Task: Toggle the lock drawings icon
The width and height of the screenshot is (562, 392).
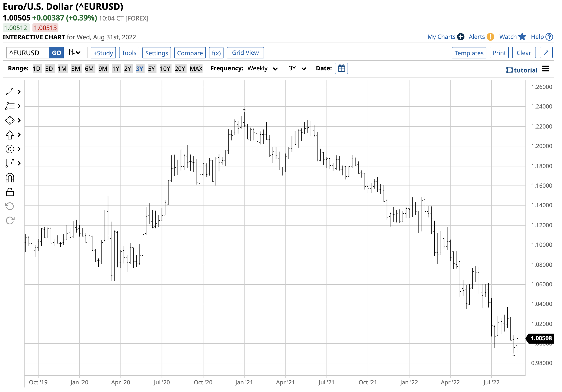Action: (x=10, y=193)
